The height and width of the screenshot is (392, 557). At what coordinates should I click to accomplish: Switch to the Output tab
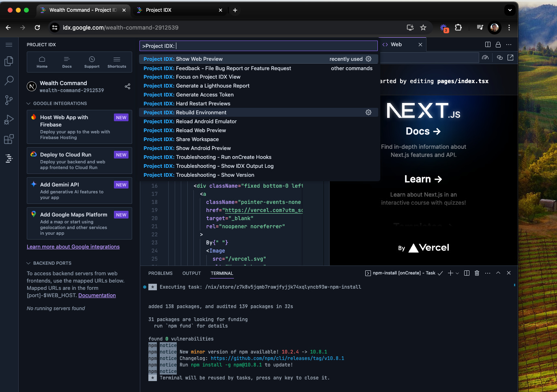coord(192,273)
